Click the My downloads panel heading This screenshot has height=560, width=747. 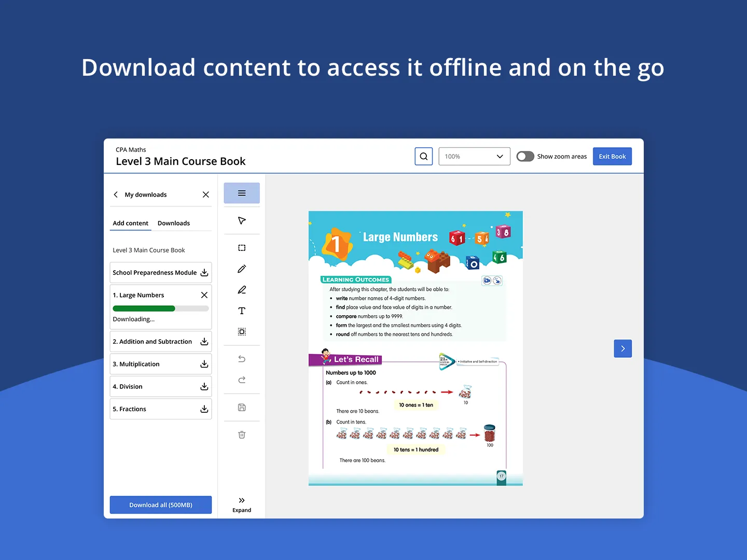pyautogui.click(x=146, y=195)
